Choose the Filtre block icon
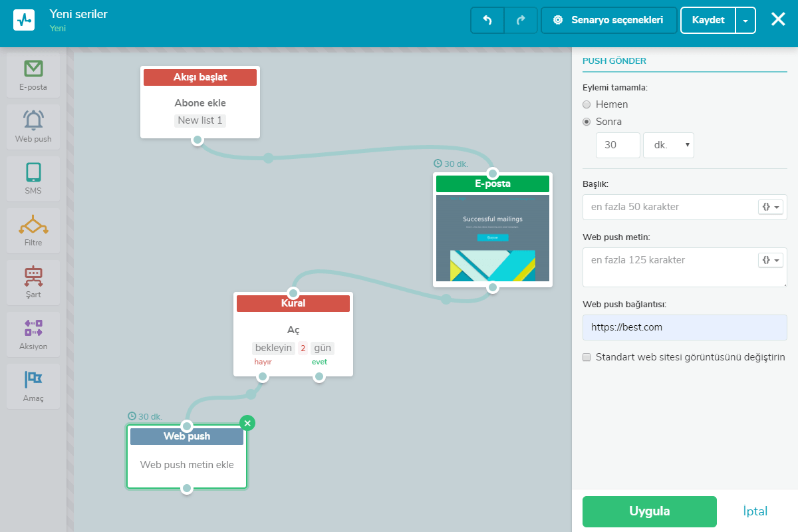 (x=33, y=225)
